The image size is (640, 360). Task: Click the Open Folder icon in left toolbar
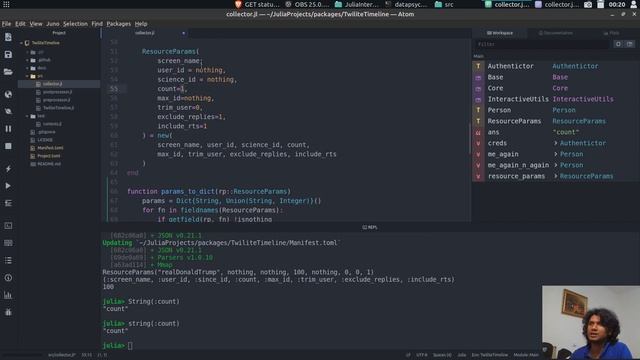(8, 72)
